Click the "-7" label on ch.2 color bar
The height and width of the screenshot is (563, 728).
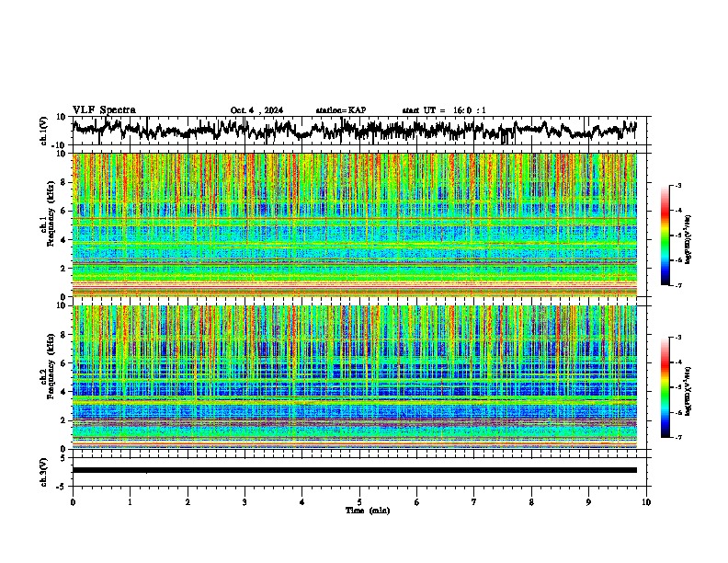[x=678, y=437]
